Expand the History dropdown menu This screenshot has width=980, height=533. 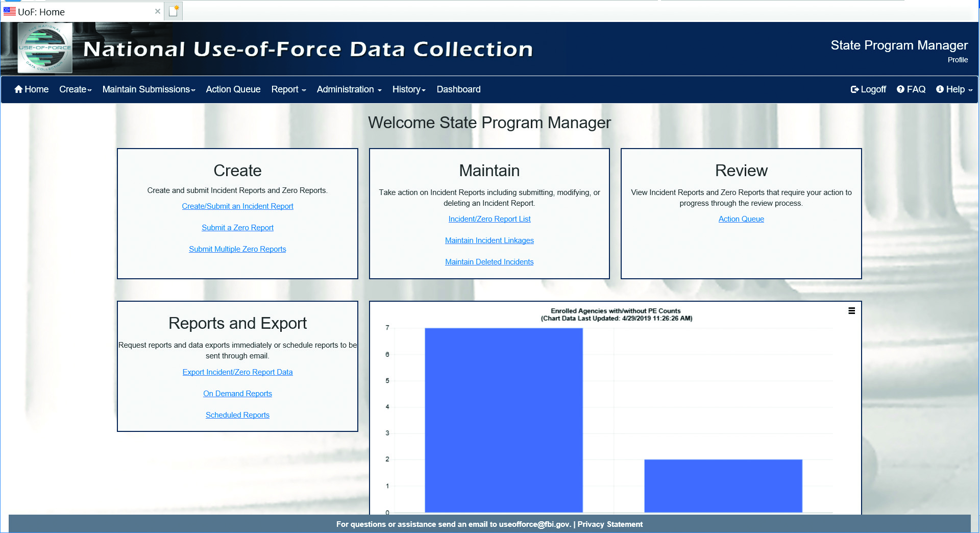408,89
